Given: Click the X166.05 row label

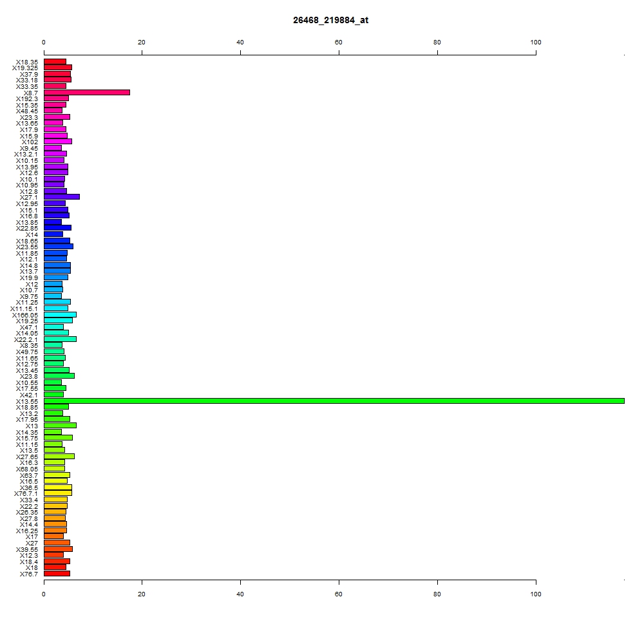Looking at the screenshot, I should click(x=25, y=316).
